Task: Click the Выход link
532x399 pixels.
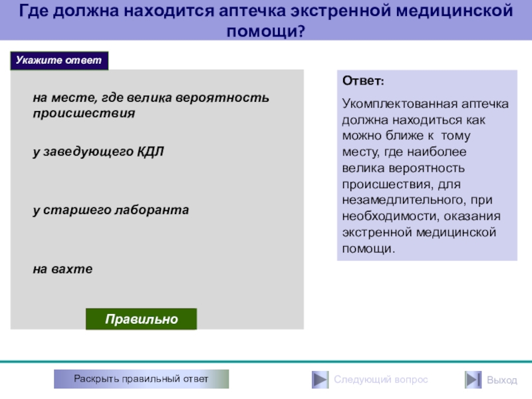Action: click(x=502, y=380)
